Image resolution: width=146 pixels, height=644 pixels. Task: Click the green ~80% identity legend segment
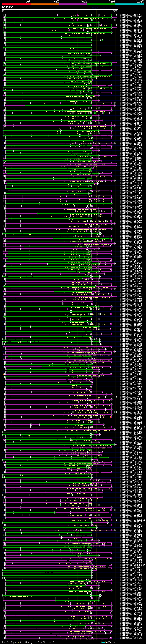pyautogui.click(x=101, y=4)
